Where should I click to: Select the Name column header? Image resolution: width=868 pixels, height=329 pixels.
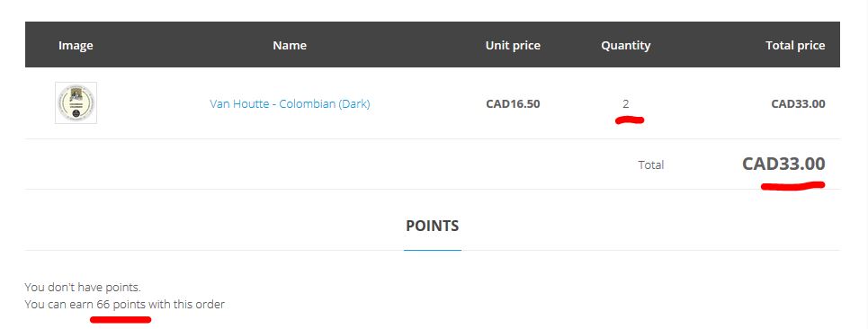coord(290,45)
